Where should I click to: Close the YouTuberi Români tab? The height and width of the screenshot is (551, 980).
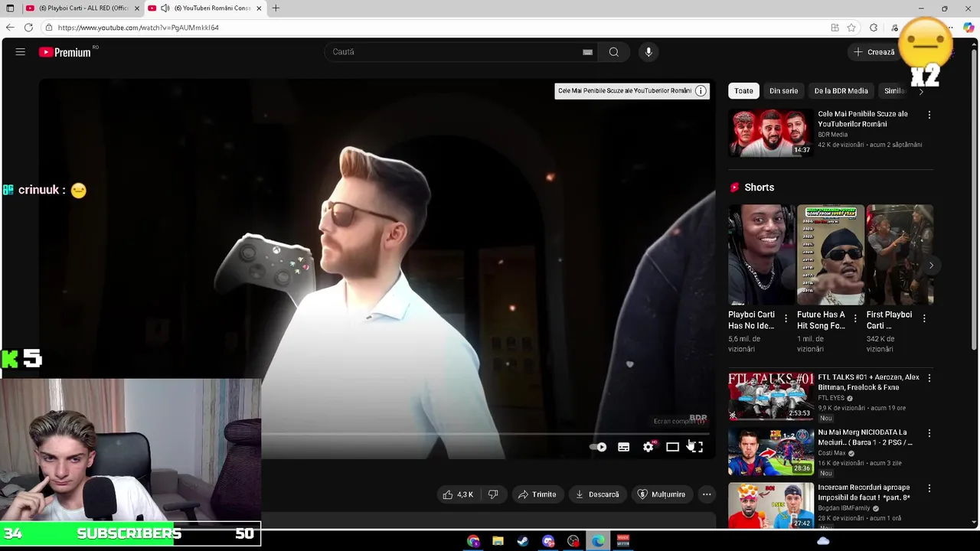259,8
